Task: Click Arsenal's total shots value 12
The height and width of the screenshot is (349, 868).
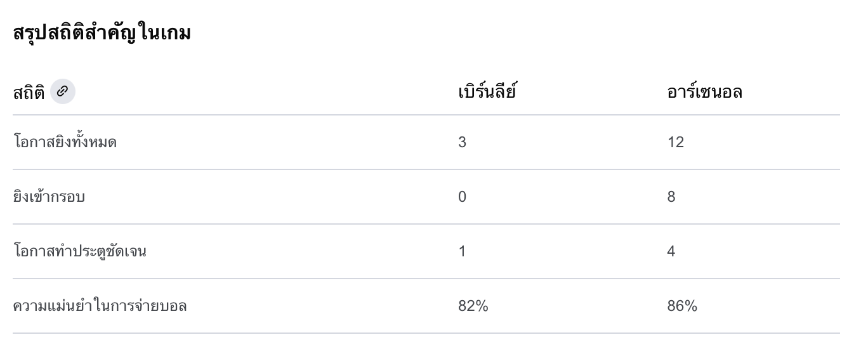Action: coord(675,142)
